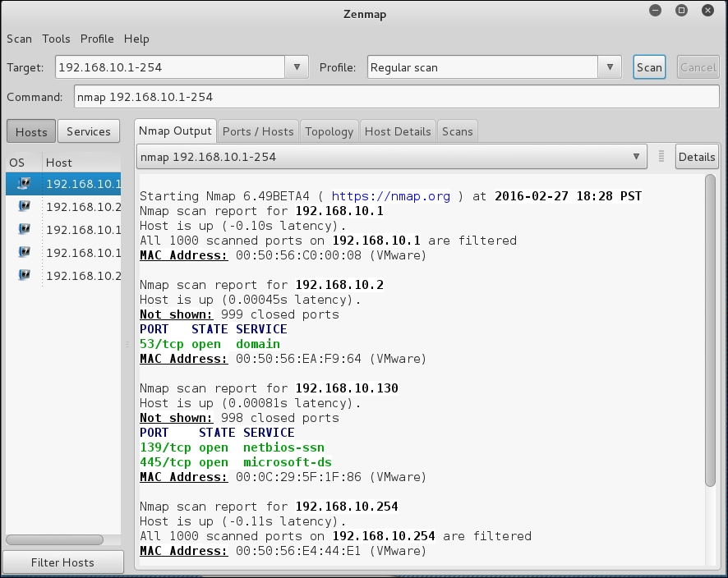The height and width of the screenshot is (578, 728).
Task: Click the OS icon of the third host row
Action: (25, 229)
